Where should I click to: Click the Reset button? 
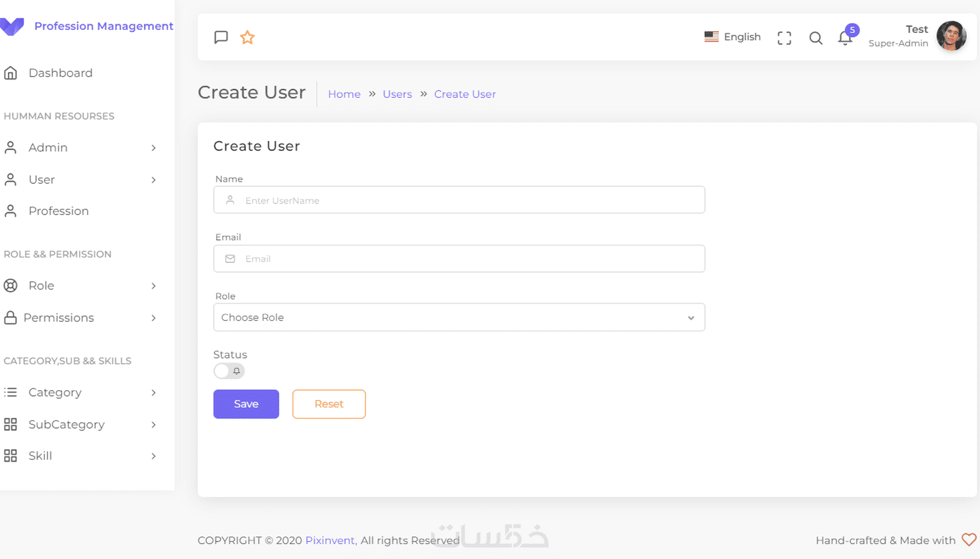coord(329,404)
